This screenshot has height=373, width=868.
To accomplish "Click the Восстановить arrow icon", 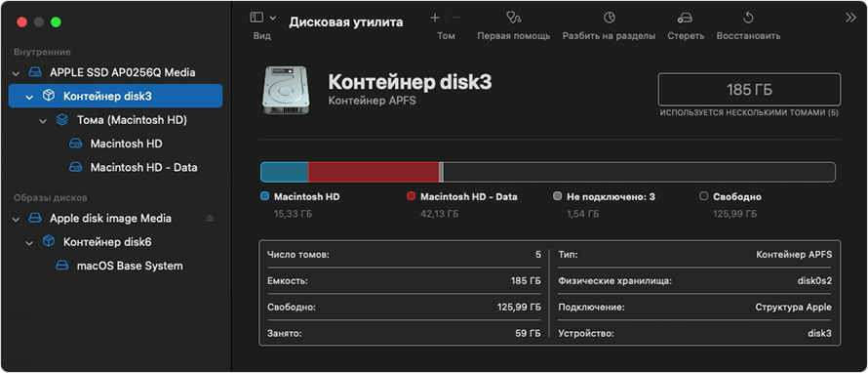I will click(748, 18).
